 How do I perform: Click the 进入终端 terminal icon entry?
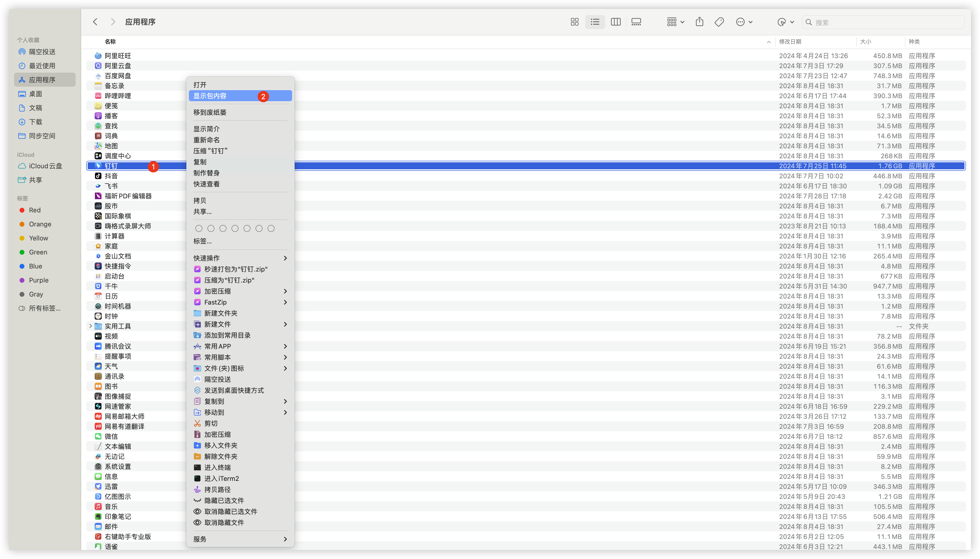[x=217, y=467]
